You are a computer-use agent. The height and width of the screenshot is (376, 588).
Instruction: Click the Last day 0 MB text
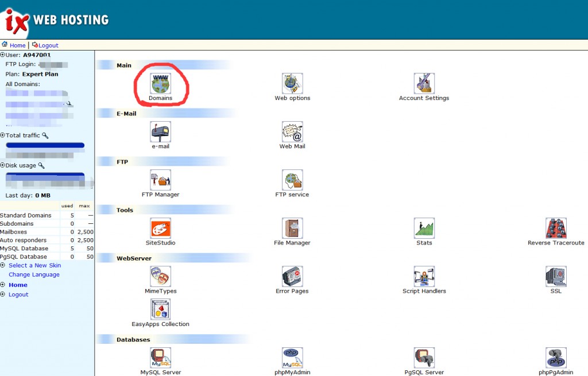pos(28,195)
